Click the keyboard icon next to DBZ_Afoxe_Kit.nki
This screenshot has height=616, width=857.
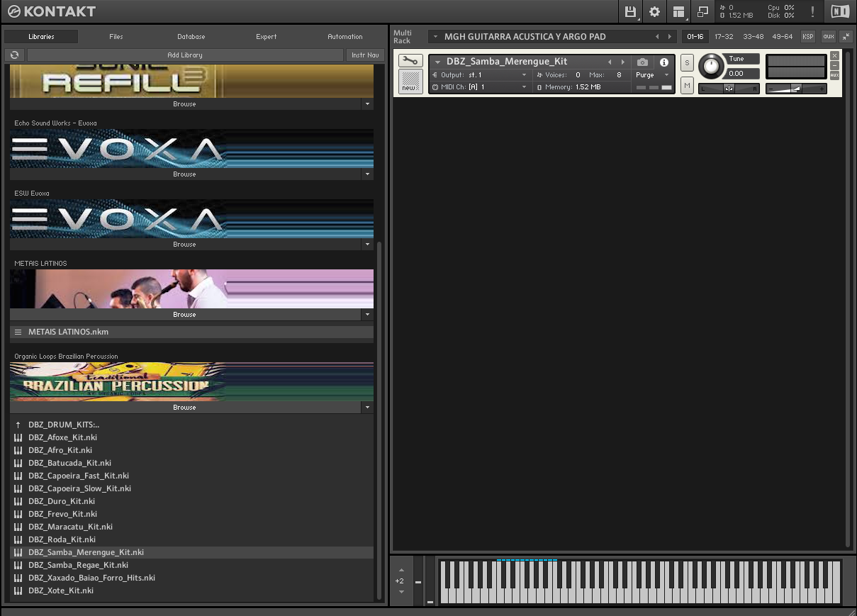click(18, 437)
